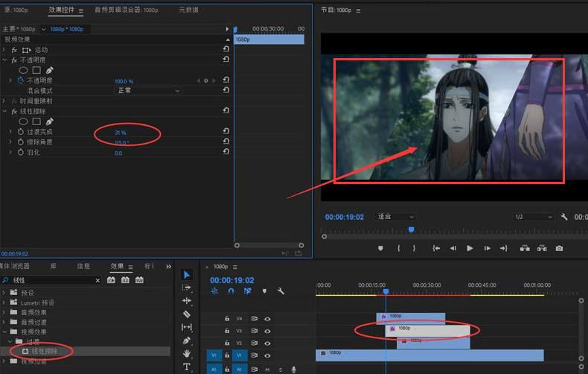Toggle the V3 track lock
The height and width of the screenshot is (374, 588).
click(x=227, y=331)
